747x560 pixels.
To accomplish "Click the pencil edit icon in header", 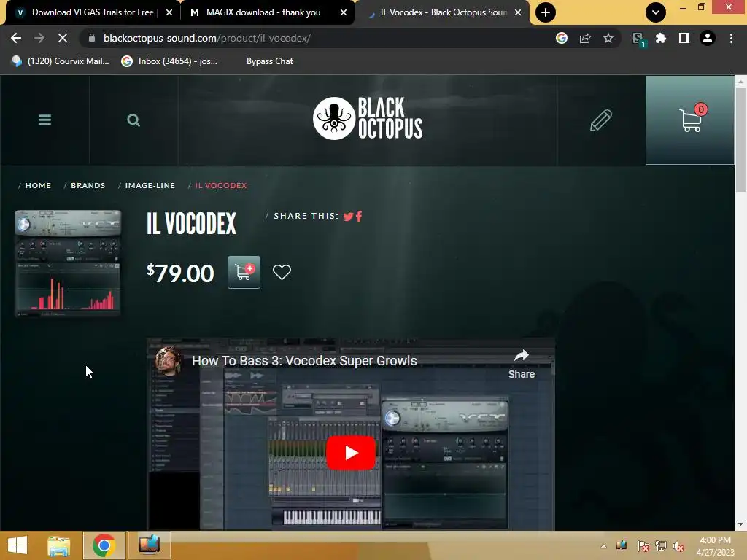I will tap(601, 120).
